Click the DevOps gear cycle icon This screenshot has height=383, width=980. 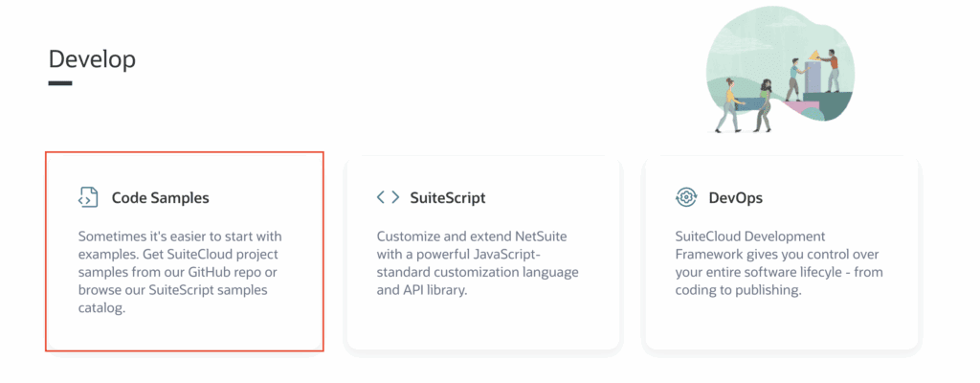point(686,198)
